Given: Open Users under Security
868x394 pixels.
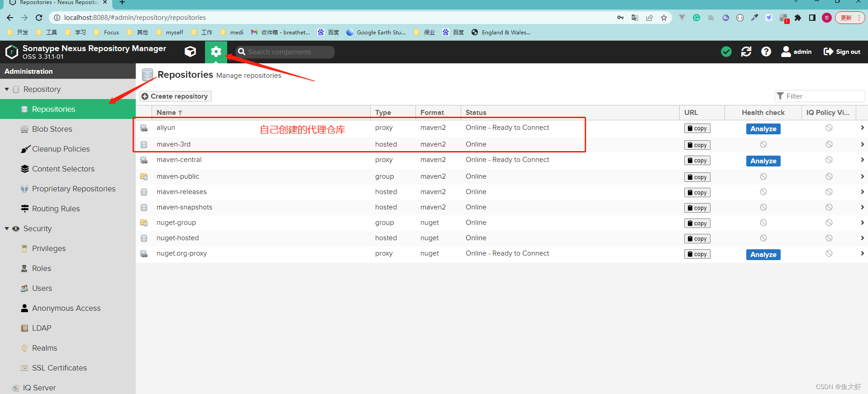Looking at the screenshot, I should click(x=42, y=288).
